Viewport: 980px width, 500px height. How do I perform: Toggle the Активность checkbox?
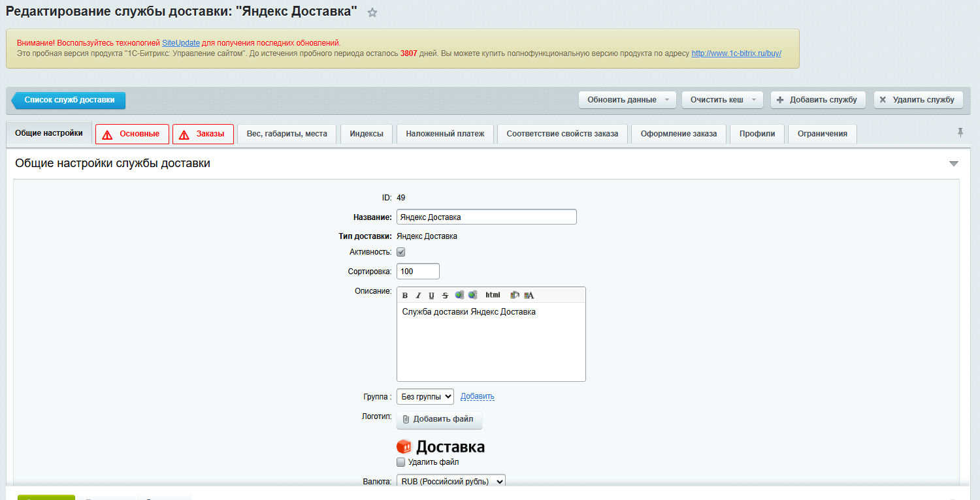(401, 252)
